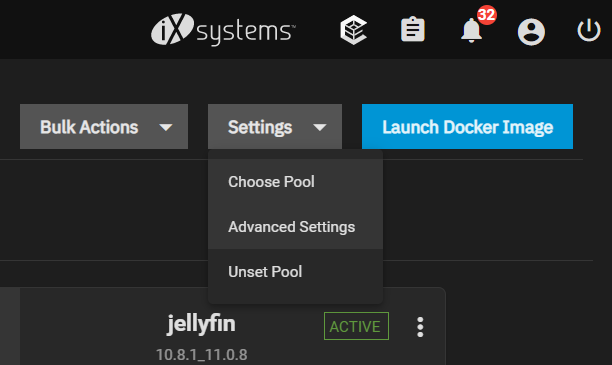Click the power icon
The width and height of the screenshot is (612, 365).
pos(589,30)
